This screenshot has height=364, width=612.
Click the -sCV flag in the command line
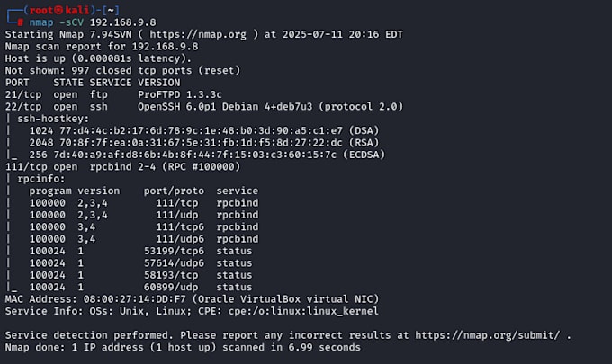tap(71, 22)
